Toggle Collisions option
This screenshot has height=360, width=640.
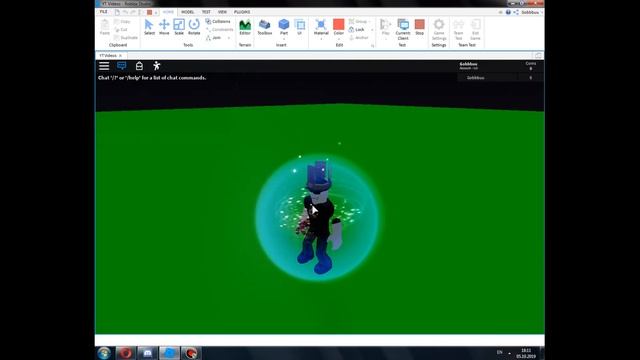pos(218,21)
